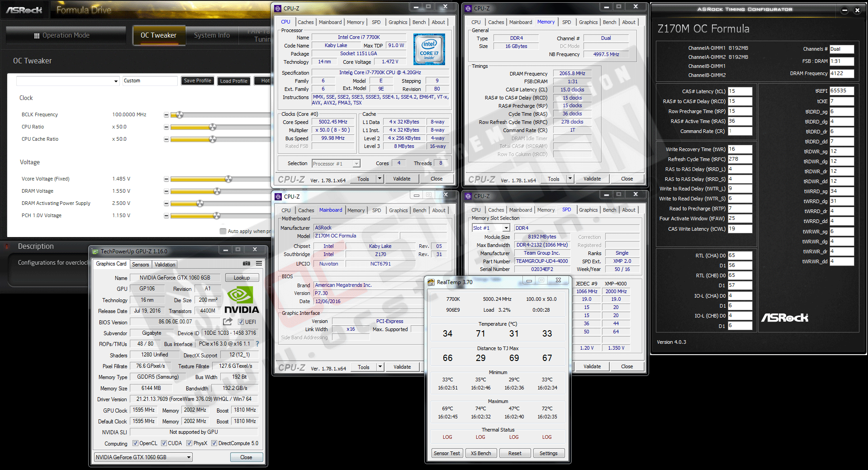Image resolution: width=868 pixels, height=470 pixels.
Task: Toggle the DirectCompute 5.0 checkbox
Action: point(214,443)
